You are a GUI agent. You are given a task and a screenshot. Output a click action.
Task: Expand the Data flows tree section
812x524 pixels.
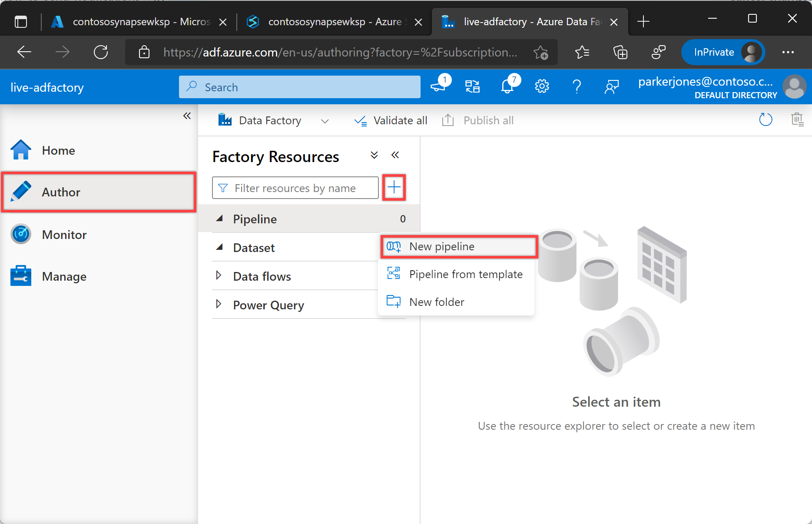pos(219,275)
